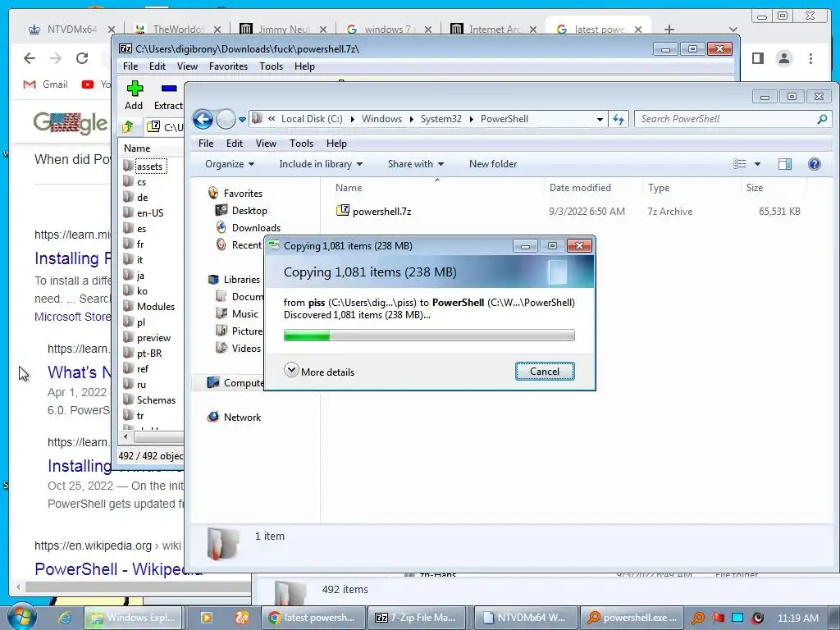Viewport: 840px width, 630px height.
Task: Open view options dropdown arrow
Action: coord(757,164)
